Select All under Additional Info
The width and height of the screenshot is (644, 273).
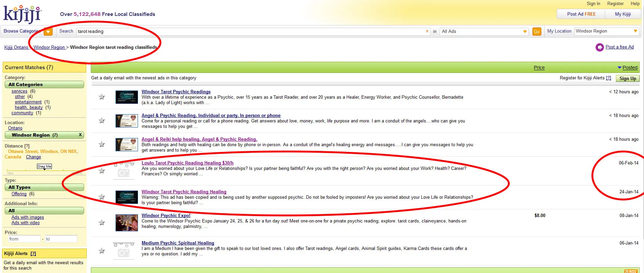pos(44,211)
